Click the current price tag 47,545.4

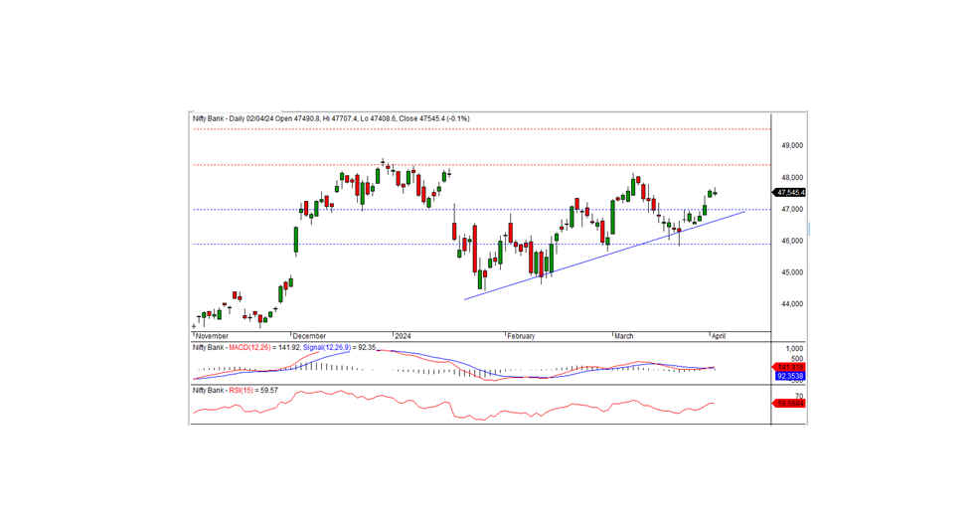coord(790,193)
